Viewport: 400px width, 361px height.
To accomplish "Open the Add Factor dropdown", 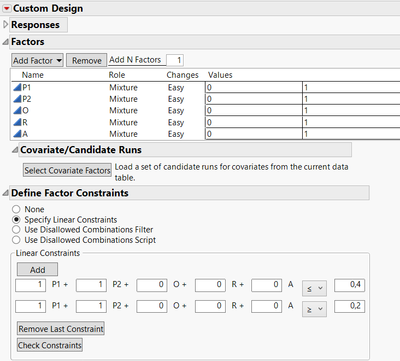I will [37, 61].
